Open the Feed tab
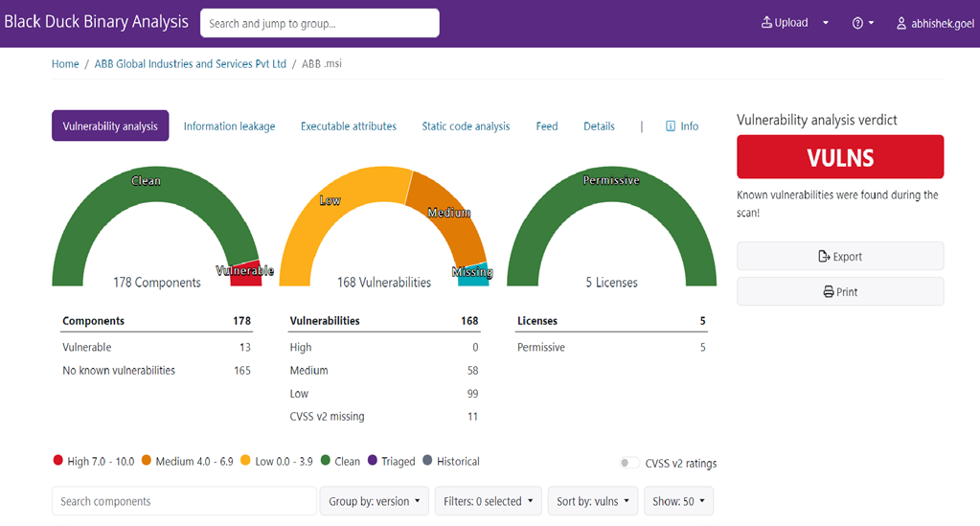980x526 pixels. pos(547,126)
